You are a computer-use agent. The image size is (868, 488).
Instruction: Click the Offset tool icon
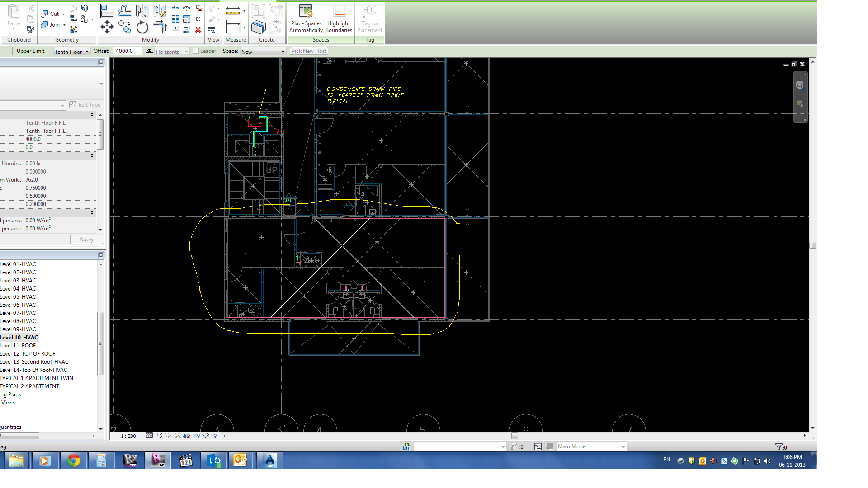tap(124, 10)
